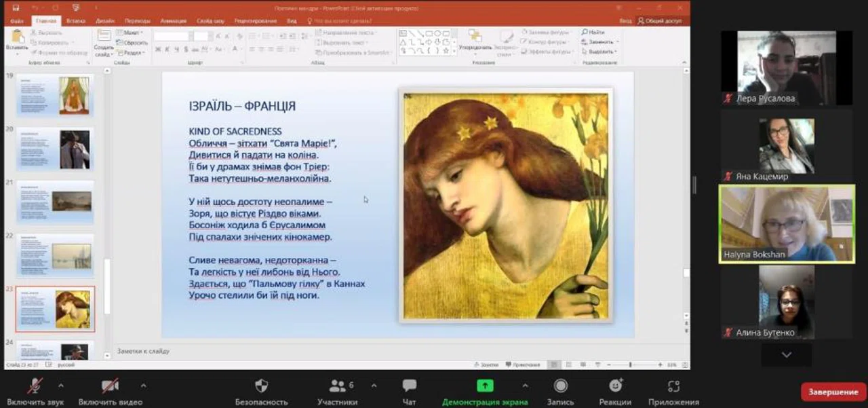This screenshot has width=868, height=408.
Task: Switch to the Вставка ribbon tab
Action: point(76,21)
